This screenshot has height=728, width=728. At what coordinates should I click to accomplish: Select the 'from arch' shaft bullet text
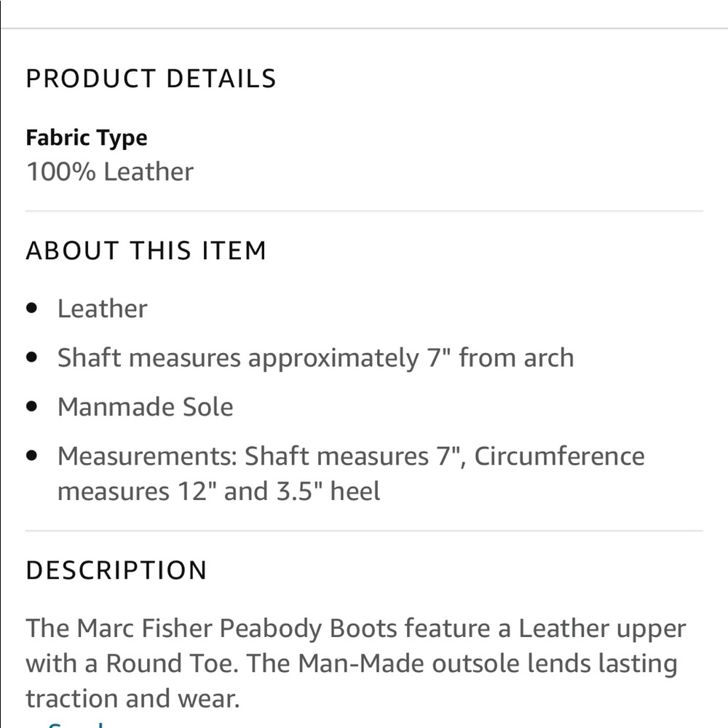coord(516,358)
